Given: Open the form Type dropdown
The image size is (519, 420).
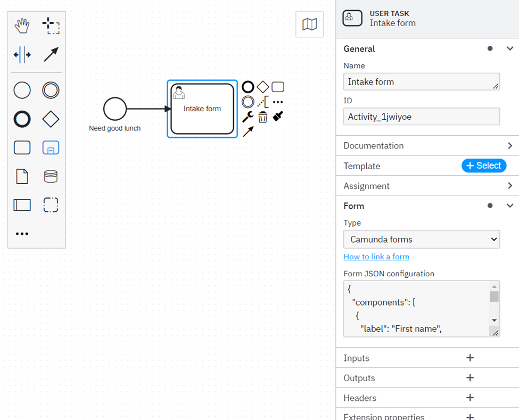Looking at the screenshot, I should pos(422,240).
